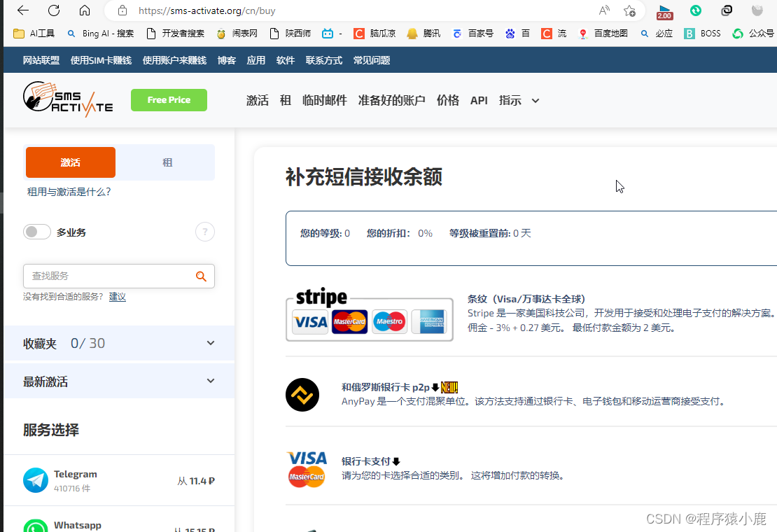Open 联系方式 top bar link

(324, 60)
